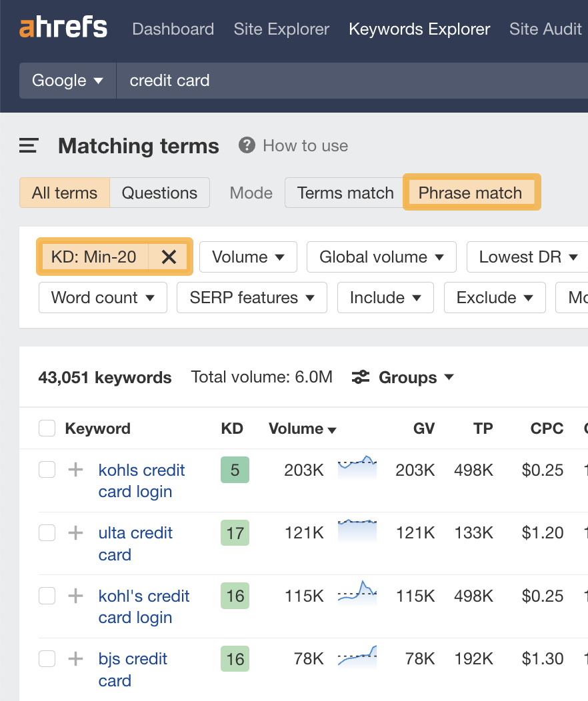Expand the Include filter dropdown
588x701 pixels.
(x=385, y=297)
